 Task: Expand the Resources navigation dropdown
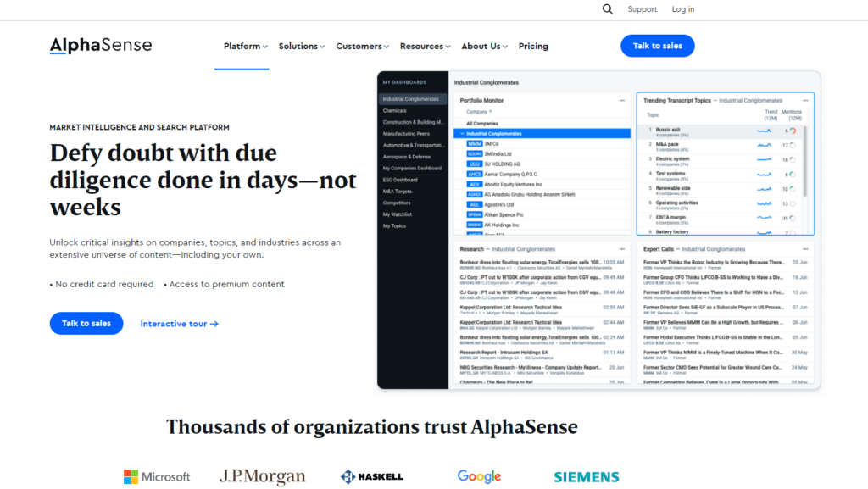click(x=425, y=47)
